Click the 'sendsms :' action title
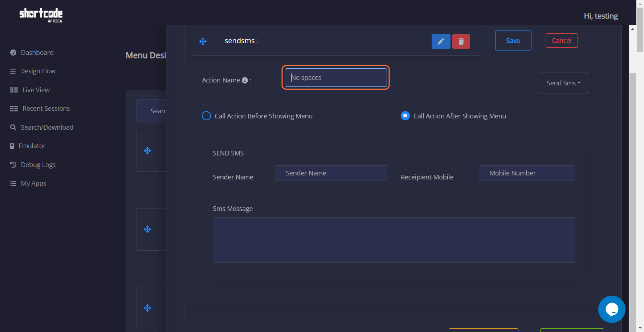 point(241,41)
